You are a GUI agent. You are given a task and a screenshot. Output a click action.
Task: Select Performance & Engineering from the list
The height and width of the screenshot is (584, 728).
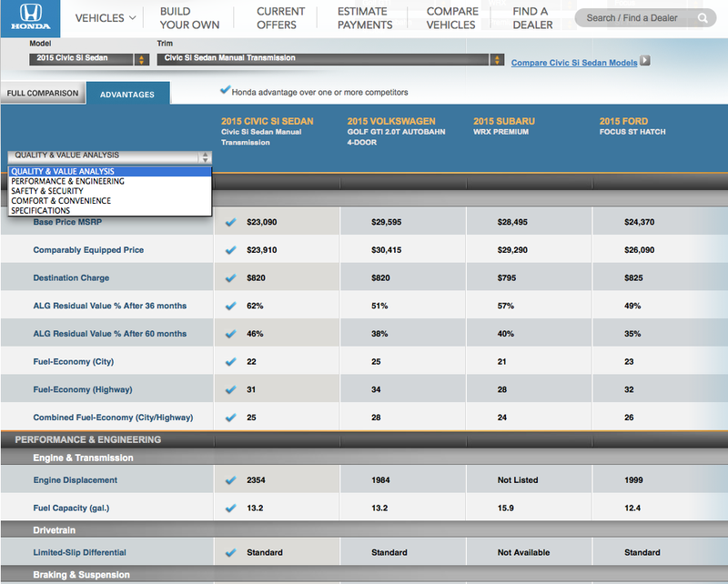pyautogui.click(x=109, y=181)
